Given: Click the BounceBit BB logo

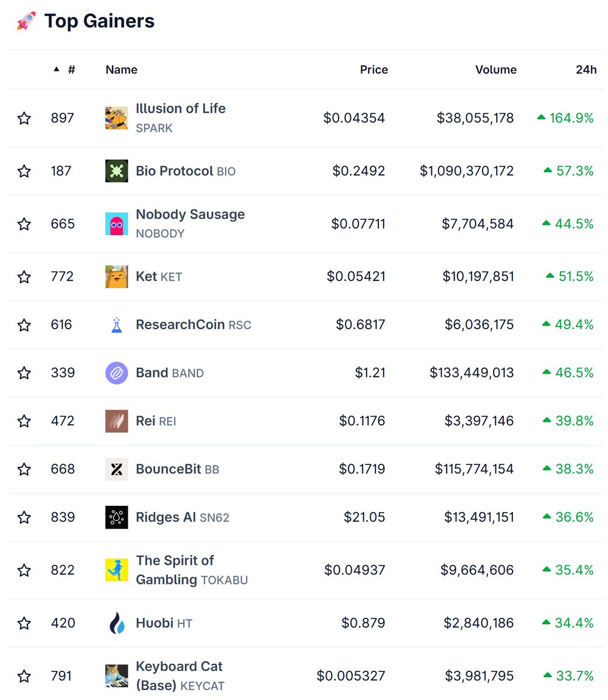Looking at the screenshot, I should 117,469.
